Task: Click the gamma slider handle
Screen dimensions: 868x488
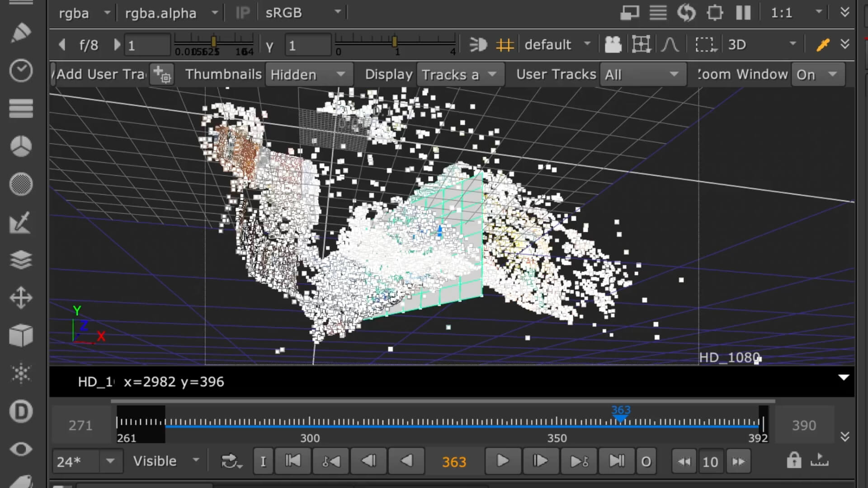Action: (x=395, y=42)
